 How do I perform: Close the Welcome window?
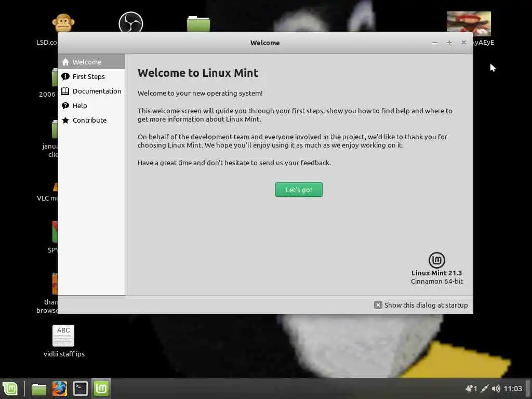pyautogui.click(x=464, y=43)
